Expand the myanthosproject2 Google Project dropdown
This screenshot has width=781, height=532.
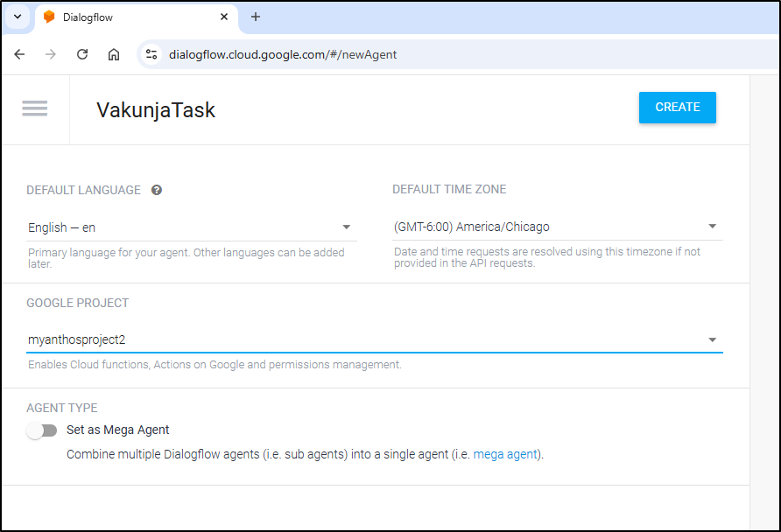pyautogui.click(x=375, y=339)
